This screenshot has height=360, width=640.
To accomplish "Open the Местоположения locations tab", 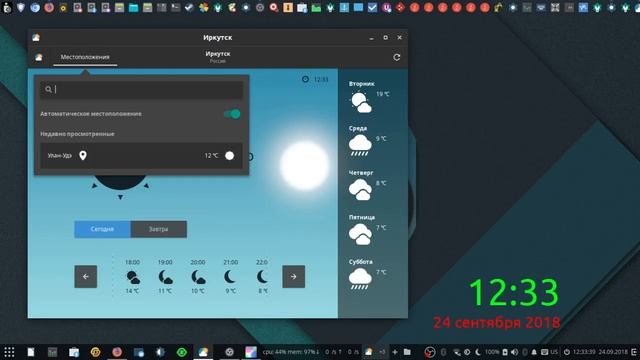I will click(x=85, y=57).
